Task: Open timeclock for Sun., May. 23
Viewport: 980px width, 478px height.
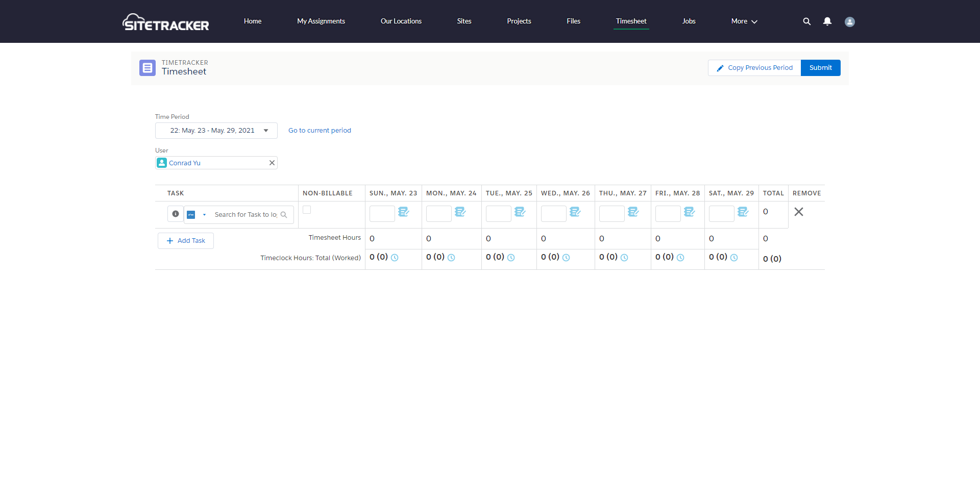Action: pos(395,258)
